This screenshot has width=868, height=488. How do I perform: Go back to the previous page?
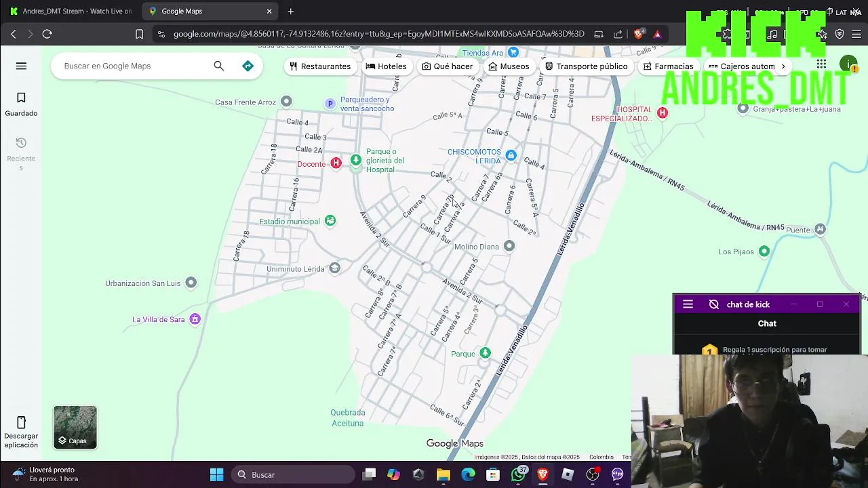[13, 34]
